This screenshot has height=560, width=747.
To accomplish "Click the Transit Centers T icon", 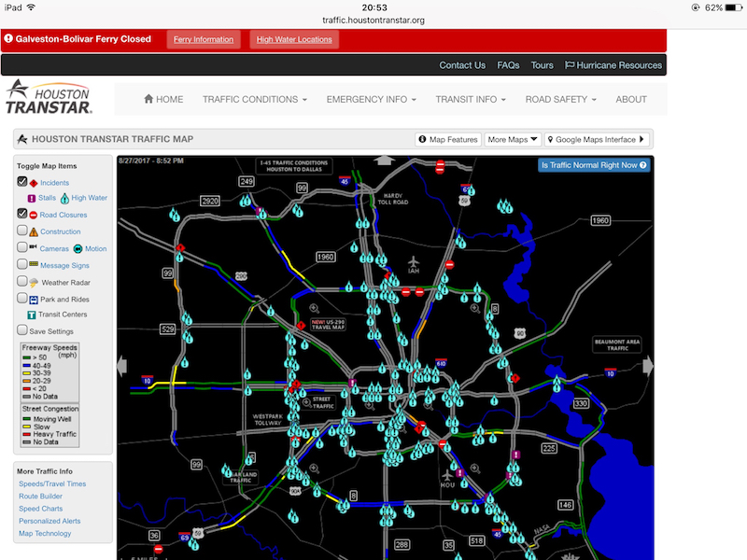I will [32, 315].
